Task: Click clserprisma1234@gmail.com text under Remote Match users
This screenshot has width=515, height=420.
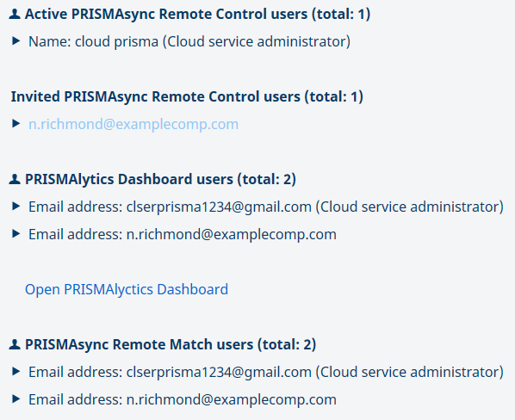Action: tap(219, 372)
